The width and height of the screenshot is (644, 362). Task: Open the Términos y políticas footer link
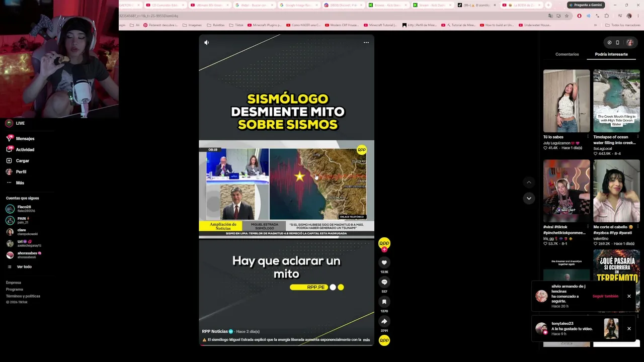23,296
